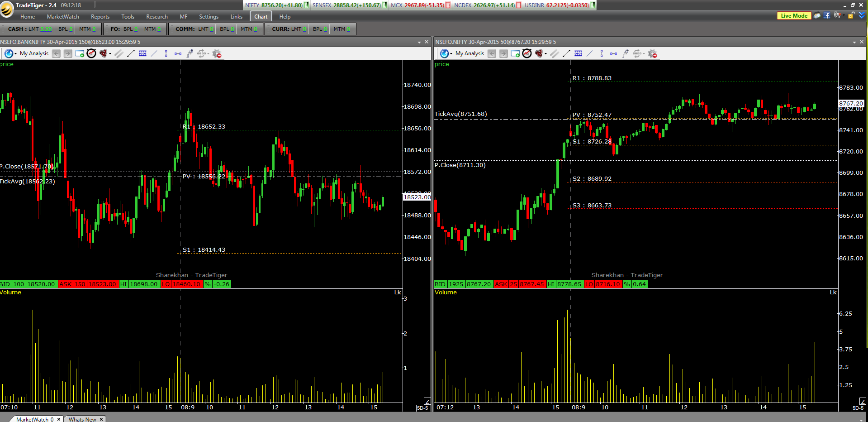The width and height of the screenshot is (868, 422).
Task: Toggle Lk link in BANKNIFTY volume pane
Action: coord(398,293)
